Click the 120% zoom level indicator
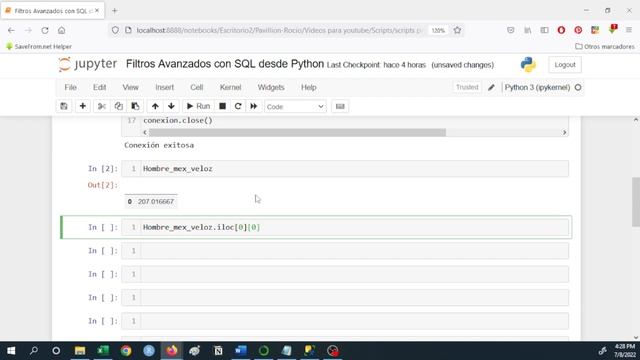The height and width of the screenshot is (360, 640). point(438,31)
